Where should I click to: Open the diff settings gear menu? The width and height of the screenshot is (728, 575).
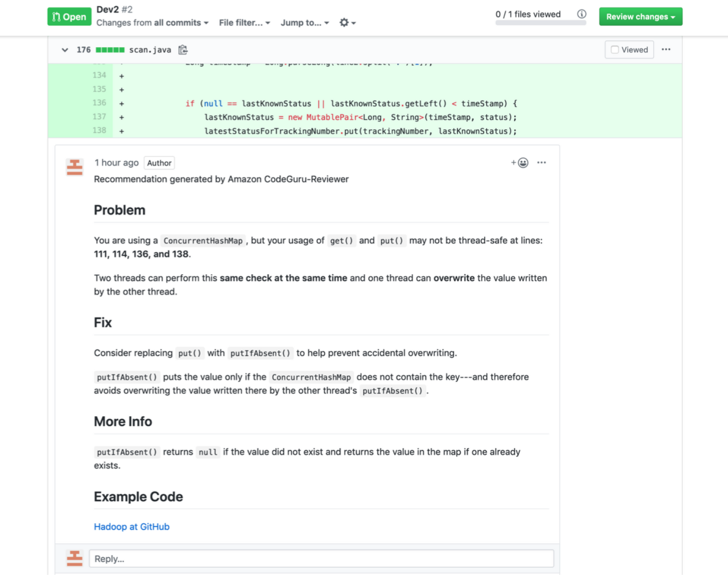[348, 23]
